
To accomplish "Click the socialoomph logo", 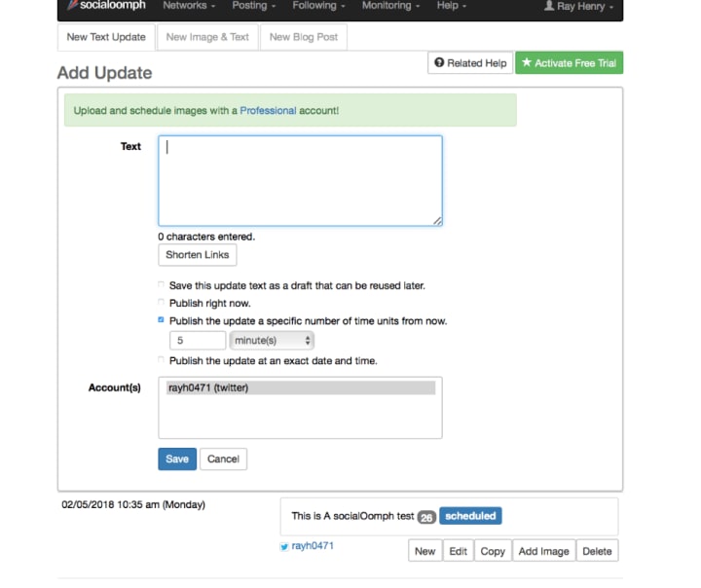I will point(106,6).
